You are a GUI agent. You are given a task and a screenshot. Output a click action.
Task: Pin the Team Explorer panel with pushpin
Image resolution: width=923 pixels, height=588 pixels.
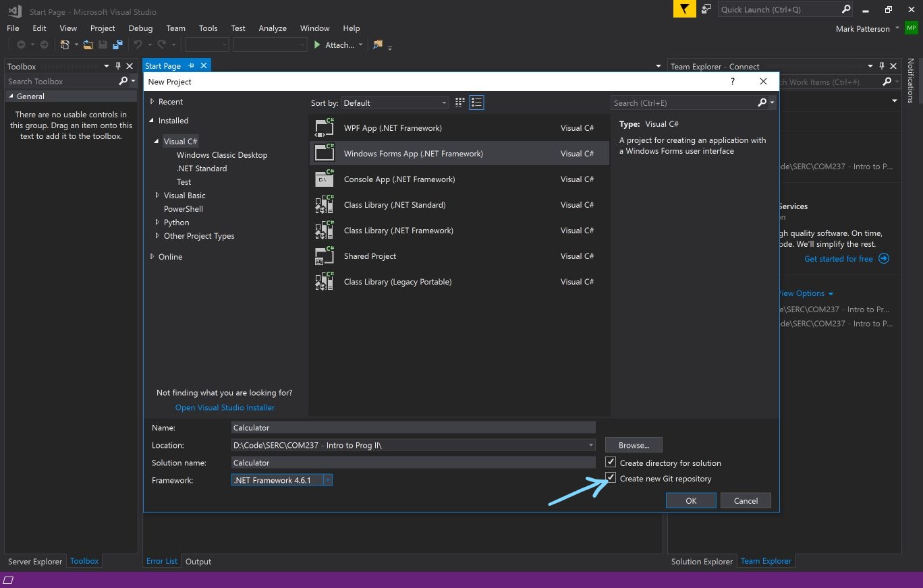click(x=882, y=66)
